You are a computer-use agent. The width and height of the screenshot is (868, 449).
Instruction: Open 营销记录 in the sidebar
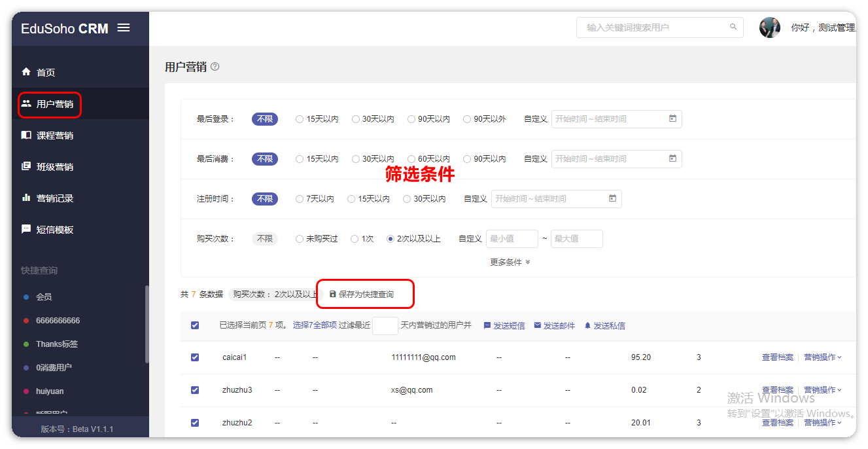pos(54,198)
